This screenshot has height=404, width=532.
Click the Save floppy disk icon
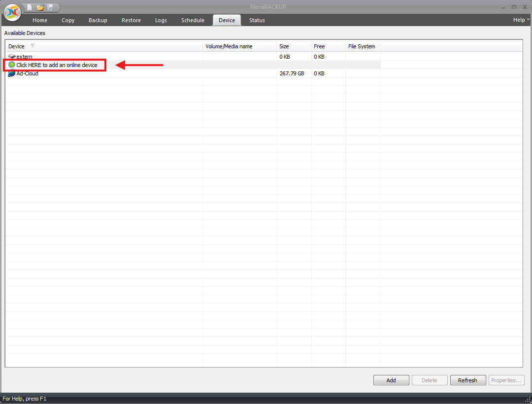(x=50, y=7)
